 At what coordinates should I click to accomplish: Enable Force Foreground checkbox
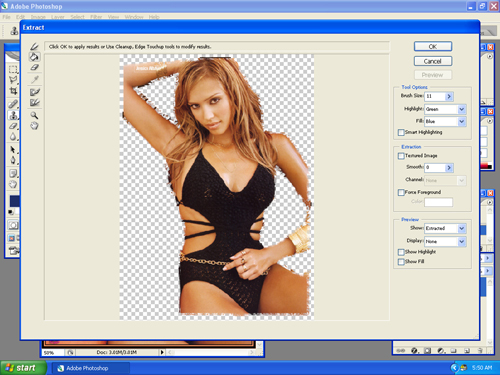tap(401, 193)
